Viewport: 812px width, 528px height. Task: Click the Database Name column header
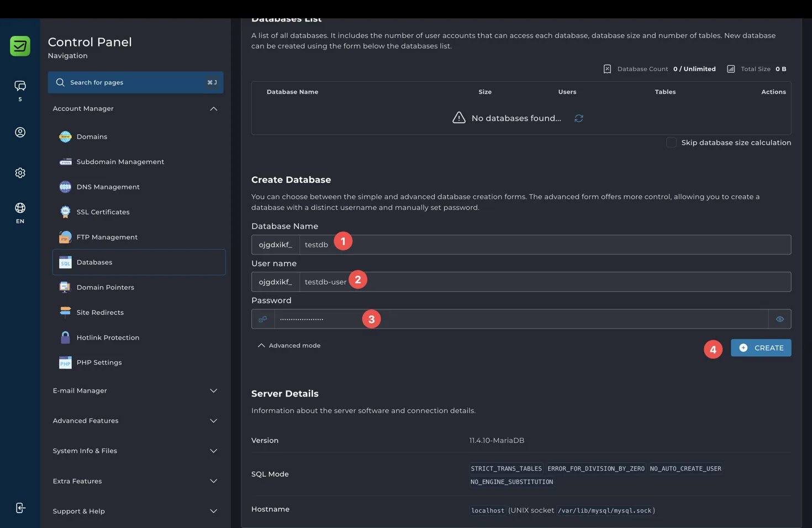292,92
